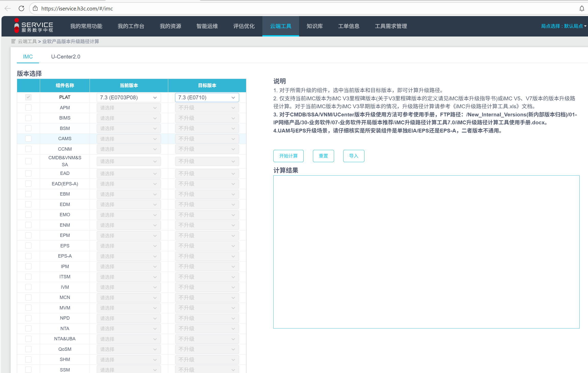Click the 开始计算 button
The height and width of the screenshot is (373, 588).
click(288, 156)
